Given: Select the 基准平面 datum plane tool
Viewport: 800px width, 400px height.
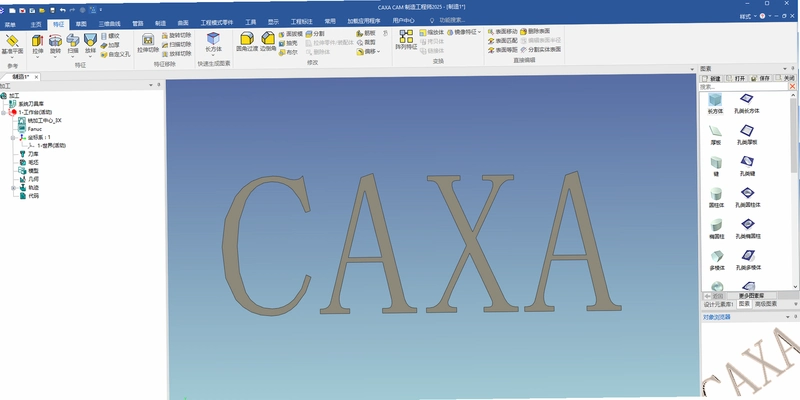Looking at the screenshot, I should pos(12,44).
